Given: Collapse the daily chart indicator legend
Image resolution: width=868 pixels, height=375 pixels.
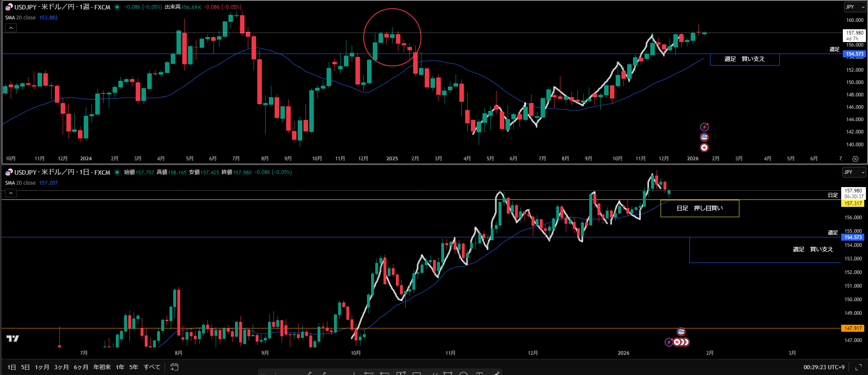Looking at the screenshot, I should click(11, 193).
